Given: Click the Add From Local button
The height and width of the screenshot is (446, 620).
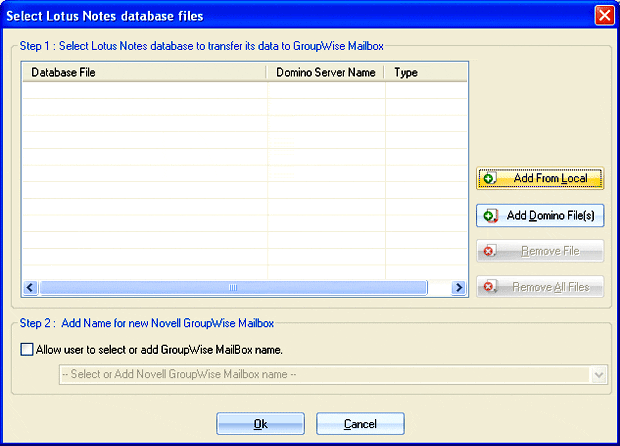Looking at the screenshot, I should [x=540, y=178].
